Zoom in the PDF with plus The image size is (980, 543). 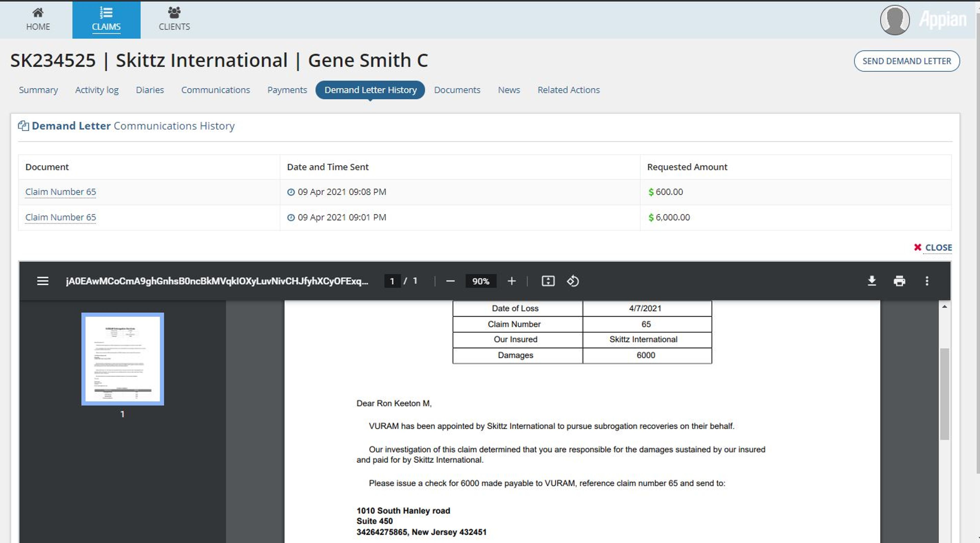coord(512,281)
